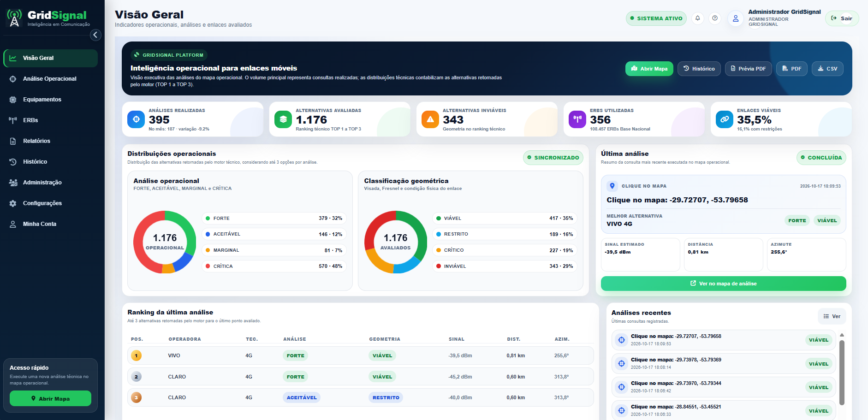Open Histórico from the banner toolbar
Viewport: 868px width, 420px height.
point(699,69)
